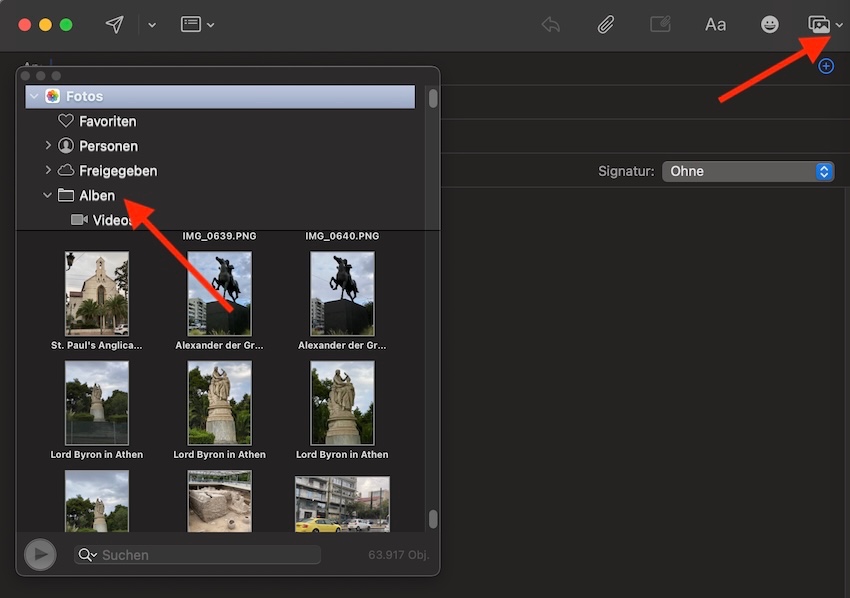
Task: Click the Suchen search field
Action: [205, 555]
